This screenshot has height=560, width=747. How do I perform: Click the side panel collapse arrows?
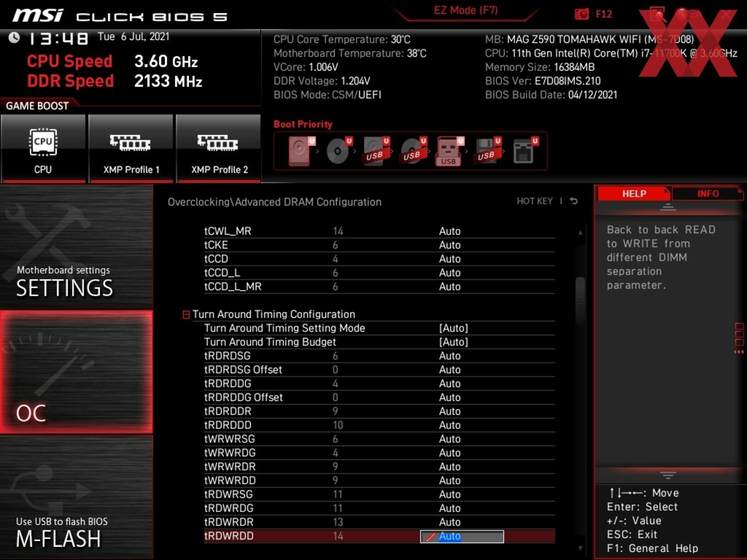tap(739, 352)
